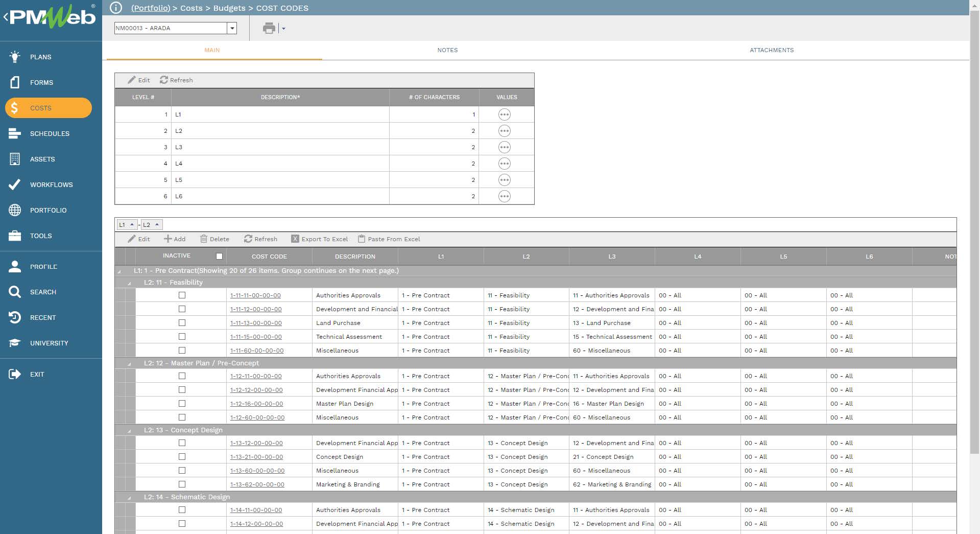Collapse L2: 12 - Master Plan group
This screenshot has width=980, height=534.
click(129, 364)
